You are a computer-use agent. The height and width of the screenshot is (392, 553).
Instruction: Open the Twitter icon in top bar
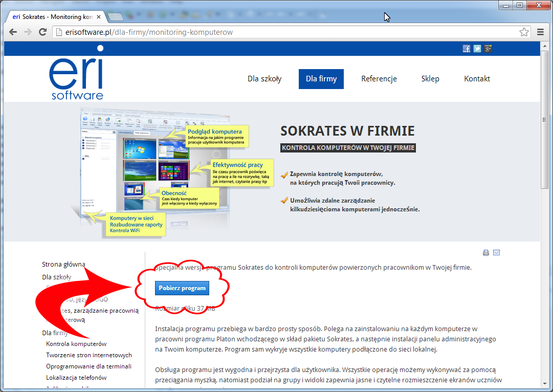click(477, 49)
